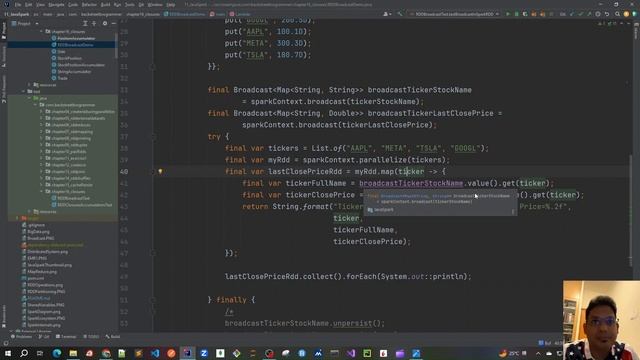Select RDDBroadcastDemo in the project tree

75,45
